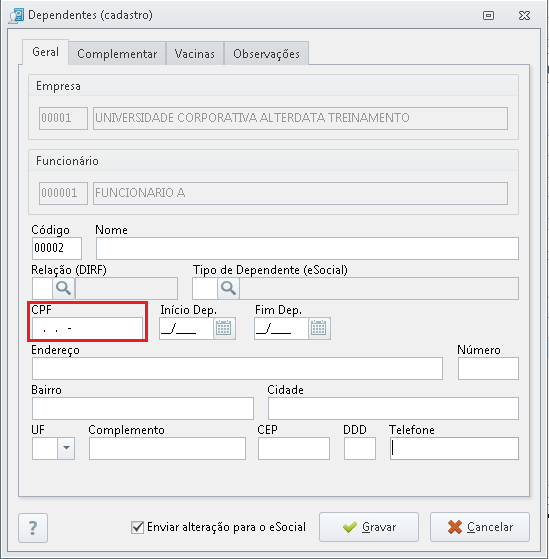The width and height of the screenshot is (549, 559).
Task: Open the Tipo de Dependente search magnifier
Action: [x=229, y=288]
